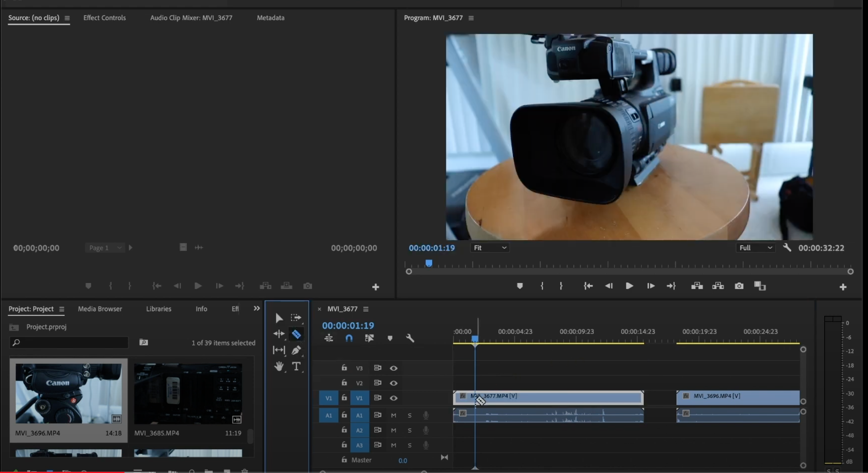Open Source monitor button editor plus

(x=376, y=287)
